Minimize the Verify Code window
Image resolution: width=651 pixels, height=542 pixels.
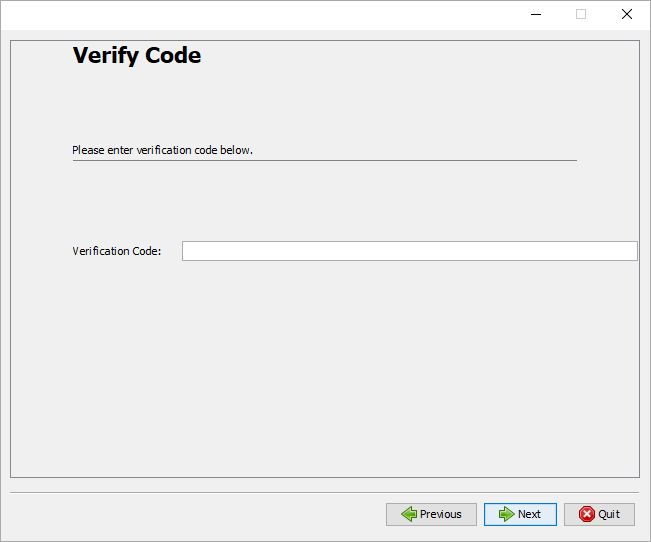[x=535, y=14]
